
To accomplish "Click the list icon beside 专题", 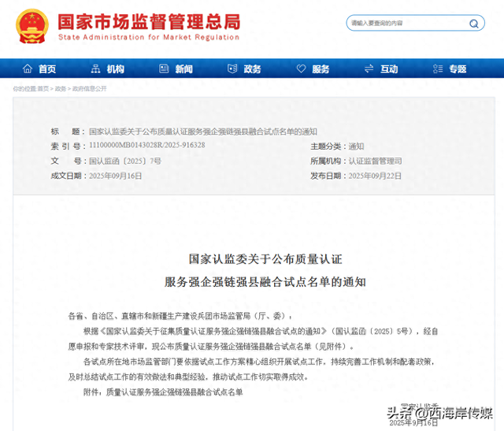I will (x=438, y=69).
